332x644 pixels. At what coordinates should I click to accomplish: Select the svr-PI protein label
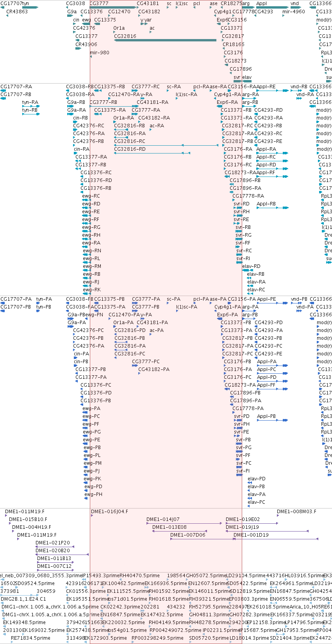[243, 471]
